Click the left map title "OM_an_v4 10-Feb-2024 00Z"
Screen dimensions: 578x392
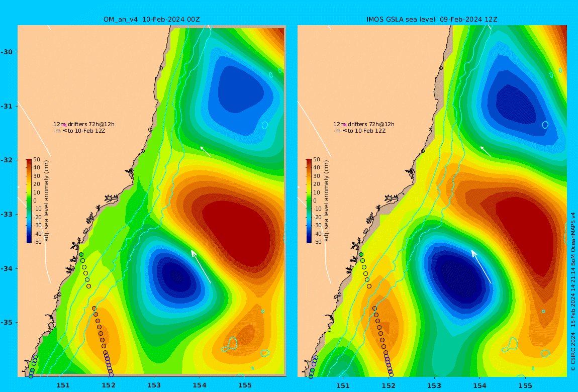(151, 20)
